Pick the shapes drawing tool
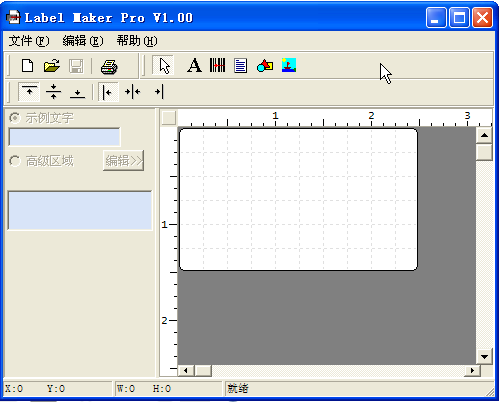This screenshot has width=499, height=402. coord(265,65)
